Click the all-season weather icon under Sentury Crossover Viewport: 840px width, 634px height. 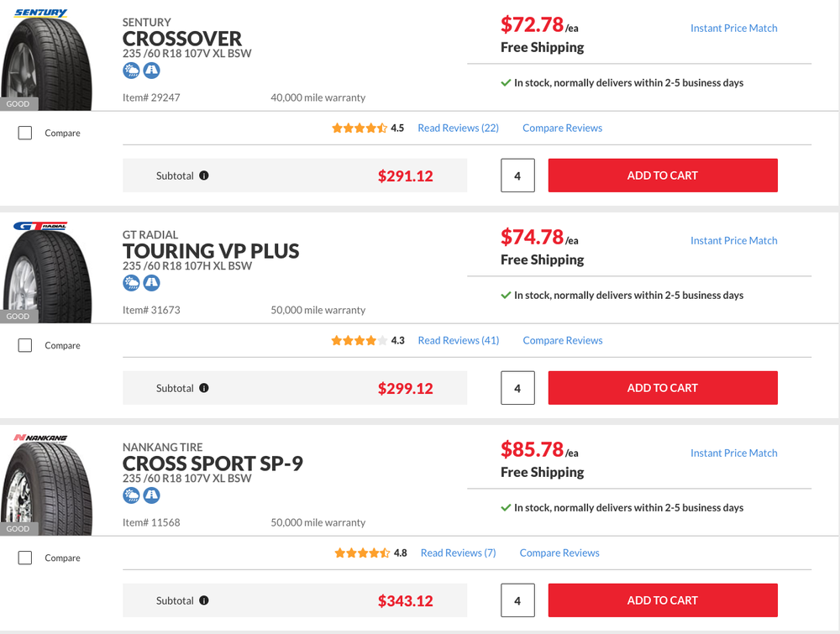[131, 71]
